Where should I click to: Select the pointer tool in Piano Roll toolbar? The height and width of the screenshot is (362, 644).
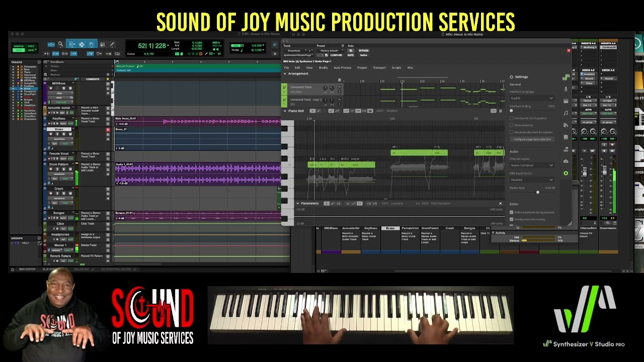312,111
